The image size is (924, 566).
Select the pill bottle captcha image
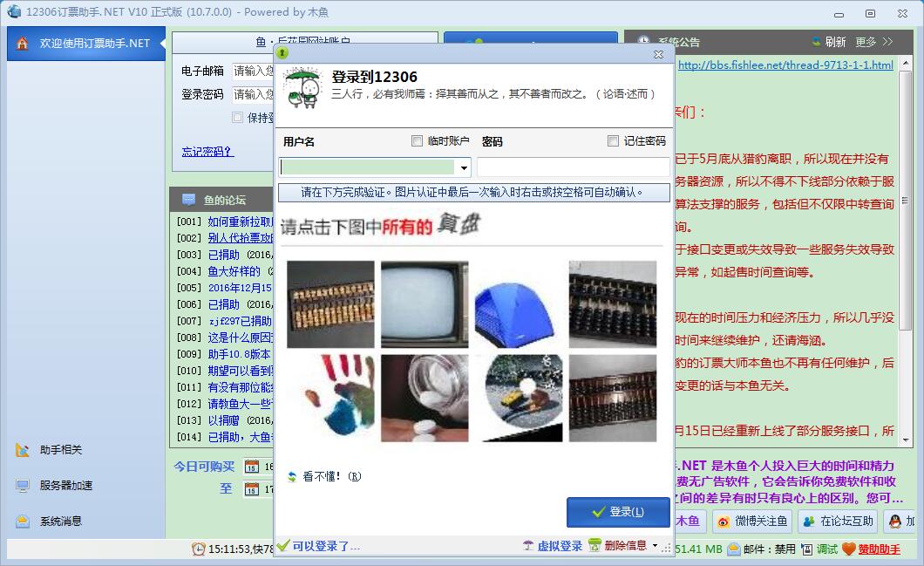coord(425,398)
